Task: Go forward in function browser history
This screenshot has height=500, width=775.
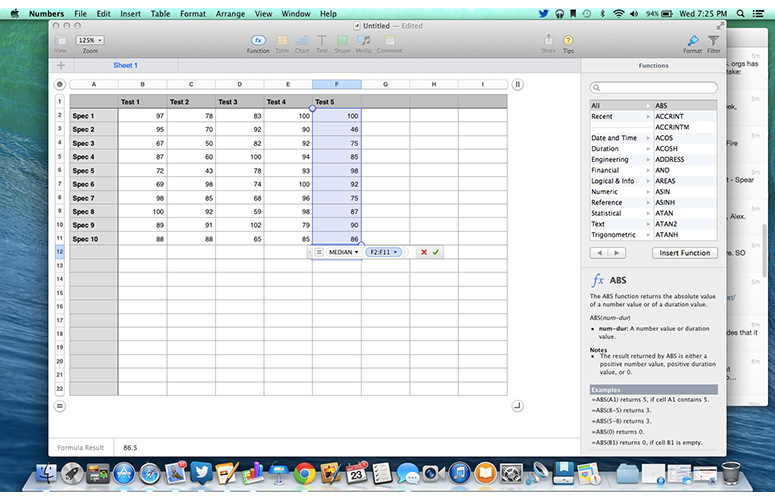Action: click(617, 253)
